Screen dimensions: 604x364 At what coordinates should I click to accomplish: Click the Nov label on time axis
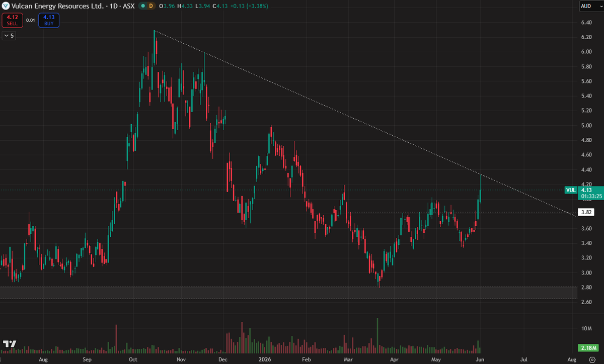coord(181,360)
